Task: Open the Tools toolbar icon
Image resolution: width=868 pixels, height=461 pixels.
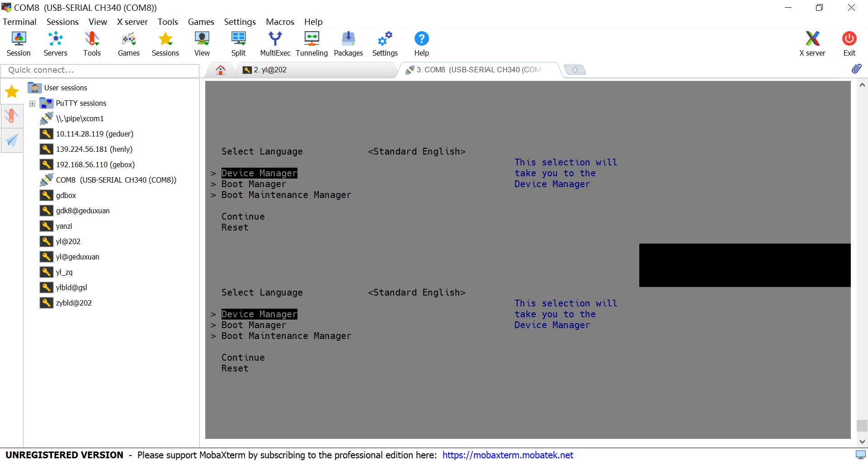Action: (92, 44)
